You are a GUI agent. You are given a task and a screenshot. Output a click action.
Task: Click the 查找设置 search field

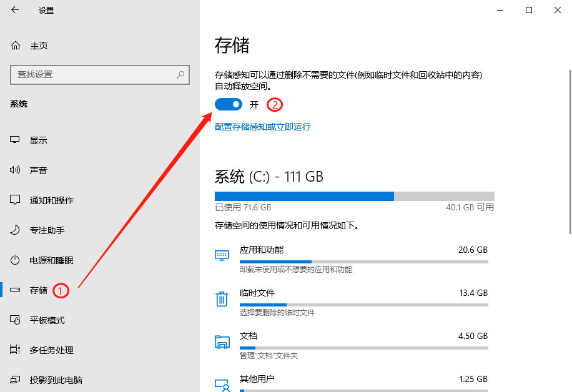(100, 75)
